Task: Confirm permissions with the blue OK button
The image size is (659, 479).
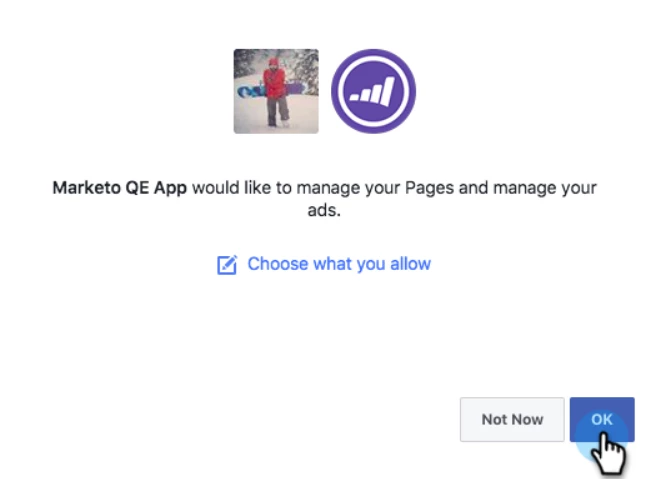Action: click(x=602, y=419)
